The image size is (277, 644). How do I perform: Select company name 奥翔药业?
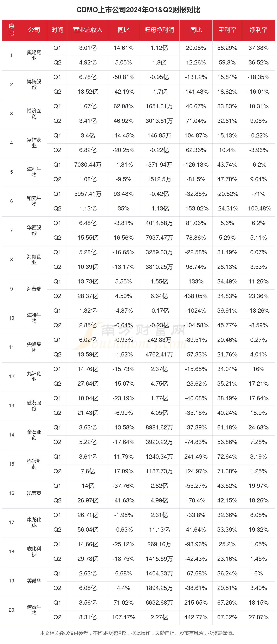34,55
